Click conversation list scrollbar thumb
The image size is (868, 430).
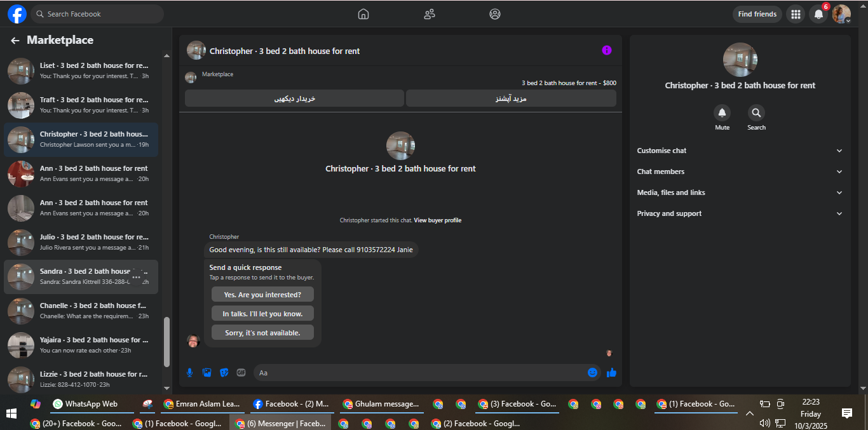(x=167, y=342)
